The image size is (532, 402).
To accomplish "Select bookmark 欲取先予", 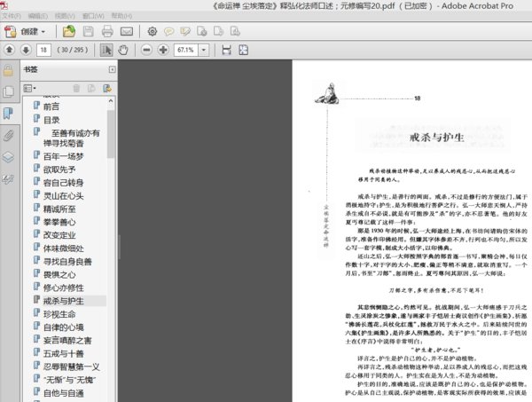I will [59, 169].
